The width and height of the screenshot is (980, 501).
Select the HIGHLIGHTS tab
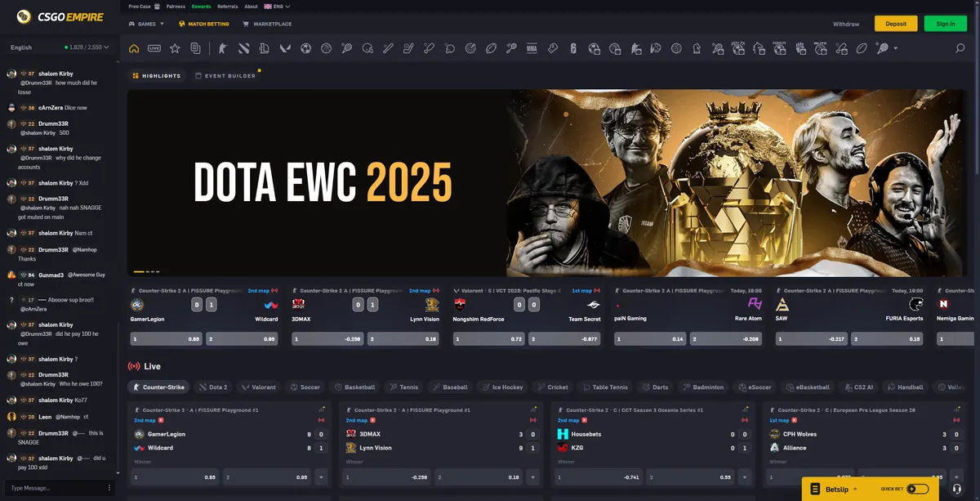coord(157,76)
